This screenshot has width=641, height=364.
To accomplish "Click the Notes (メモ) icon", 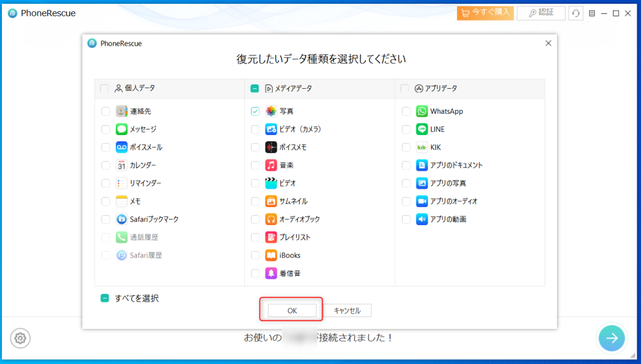I will tap(121, 201).
